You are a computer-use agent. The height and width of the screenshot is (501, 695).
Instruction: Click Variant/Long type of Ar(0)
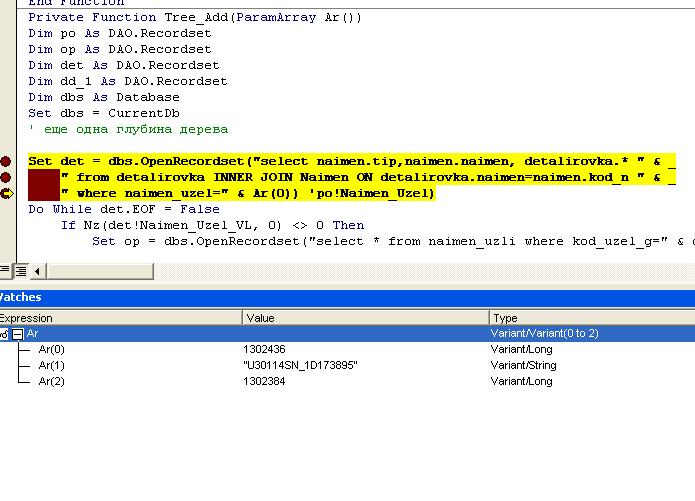pos(521,349)
